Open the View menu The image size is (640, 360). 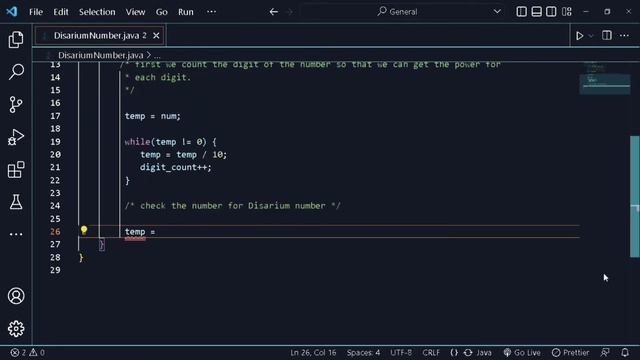tap(135, 12)
